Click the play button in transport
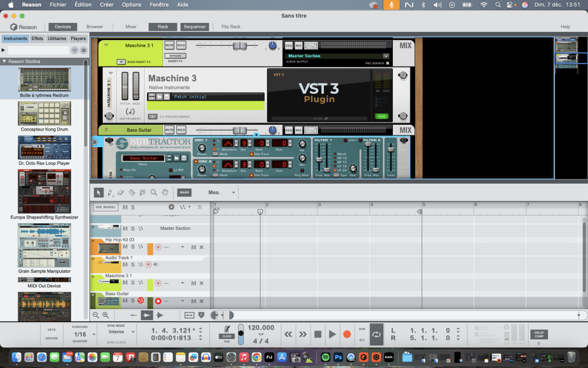588x368 pixels. [x=332, y=334]
